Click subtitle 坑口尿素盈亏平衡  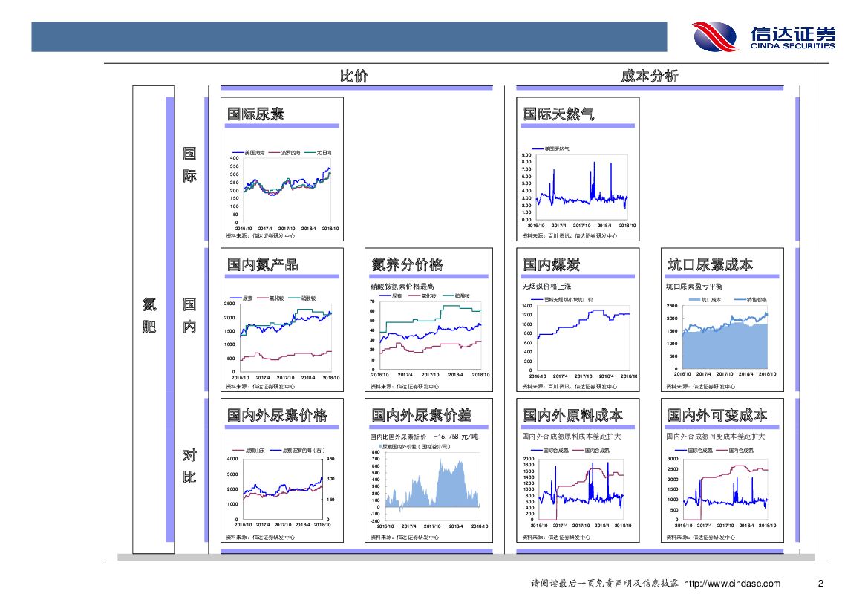tap(694, 287)
